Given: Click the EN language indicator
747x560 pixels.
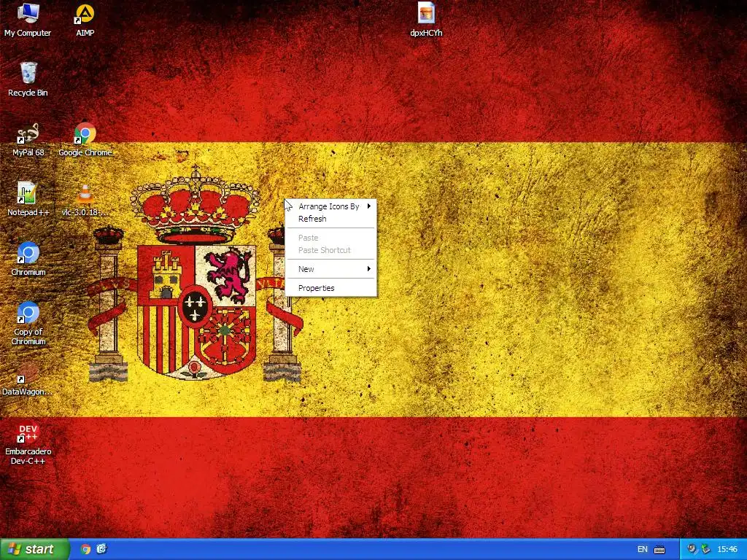Looking at the screenshot, I should tap(642, 550).
